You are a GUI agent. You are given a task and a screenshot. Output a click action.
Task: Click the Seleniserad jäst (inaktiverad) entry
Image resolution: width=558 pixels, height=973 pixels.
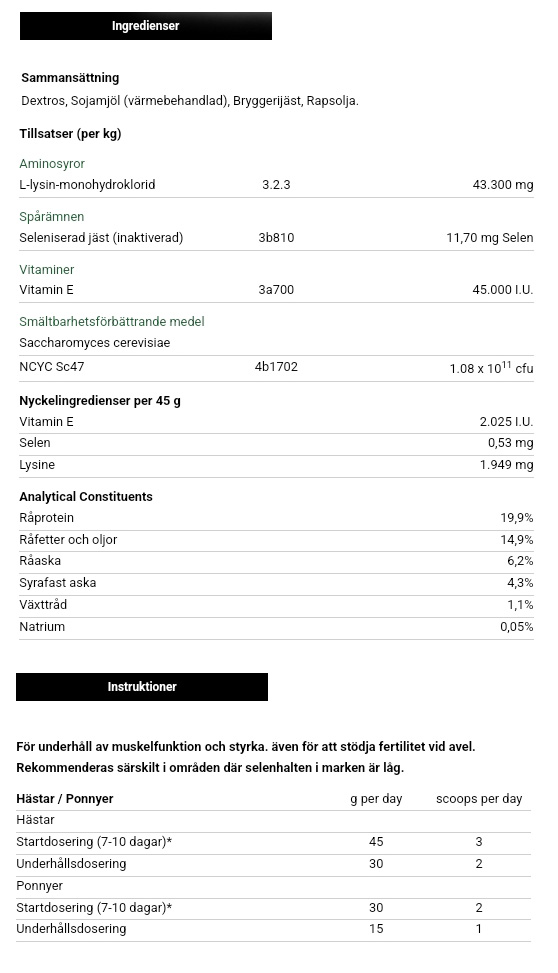point(101,238)
